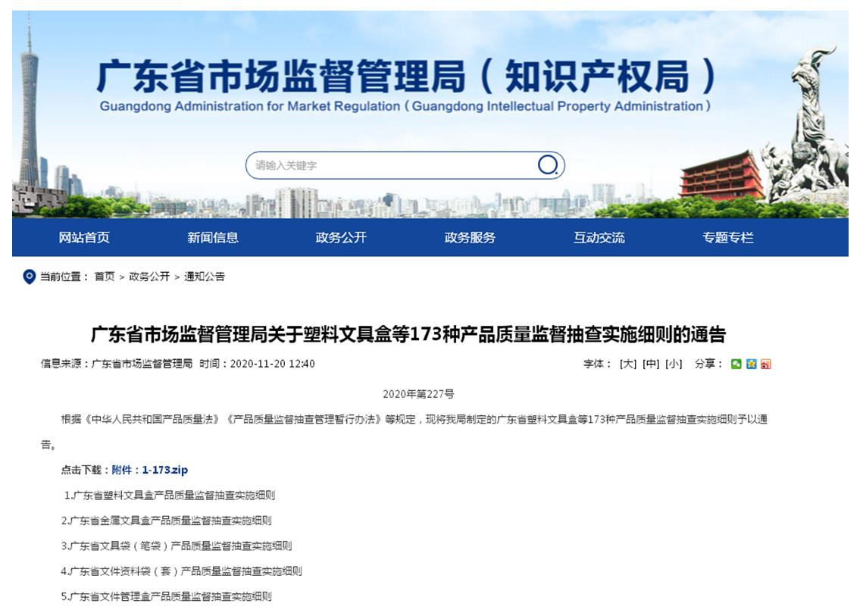Screen dimensions: 863x616
Task: Click the timestamp 2020-11-20 12:40
Action: click(273, 364)
